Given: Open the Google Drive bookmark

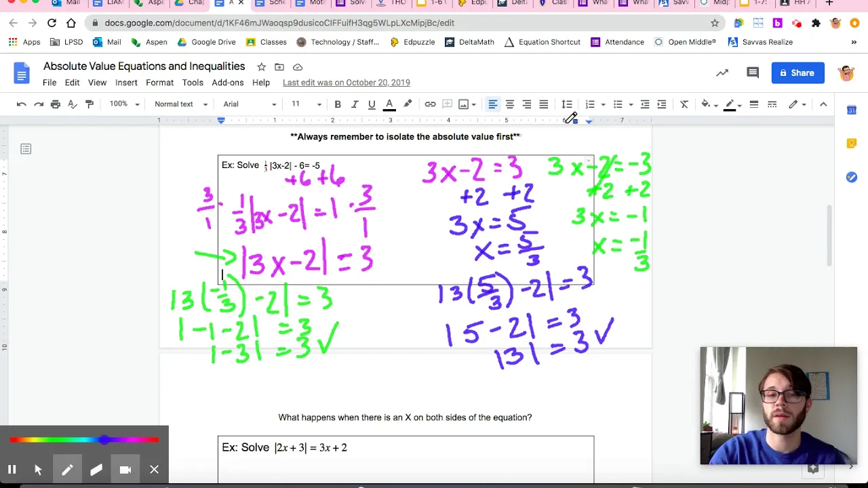Looking at the screenshot, I should 206,42.
